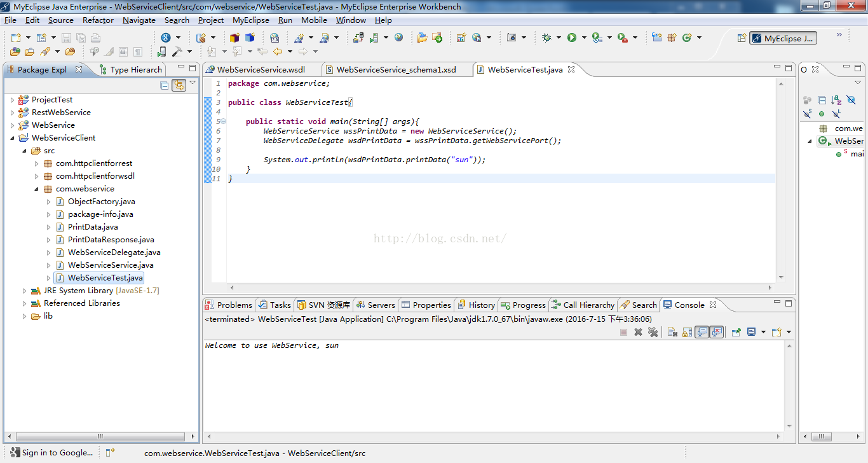Expand the com.httpclientforwsdl package
Screen dimensions: 868x463
[37, 176]
